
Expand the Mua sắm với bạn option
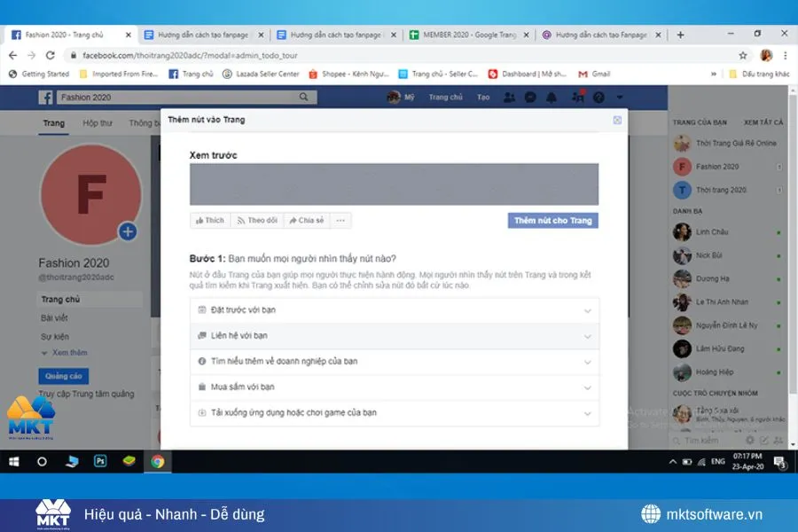(395, 387)
